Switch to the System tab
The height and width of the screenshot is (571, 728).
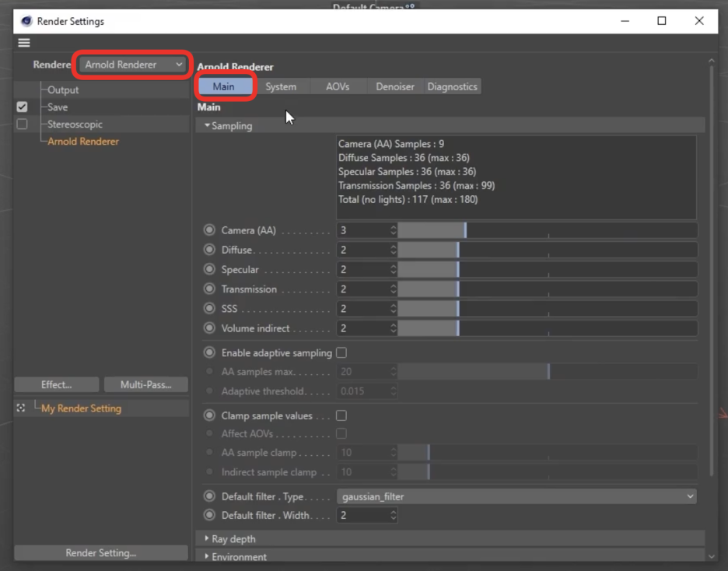(281, 86)
